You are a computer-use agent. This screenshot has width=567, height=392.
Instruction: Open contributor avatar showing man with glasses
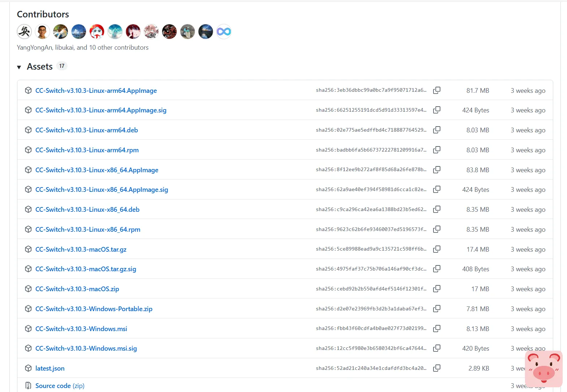coord(42,32)
